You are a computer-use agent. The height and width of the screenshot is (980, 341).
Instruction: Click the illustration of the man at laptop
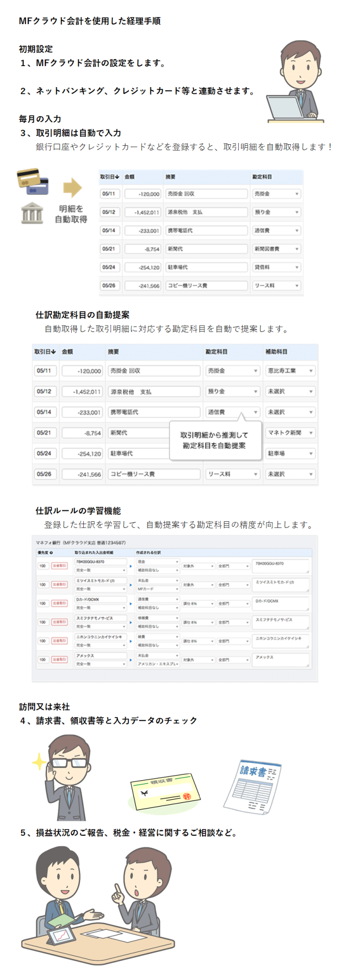(x=295, y=82)
